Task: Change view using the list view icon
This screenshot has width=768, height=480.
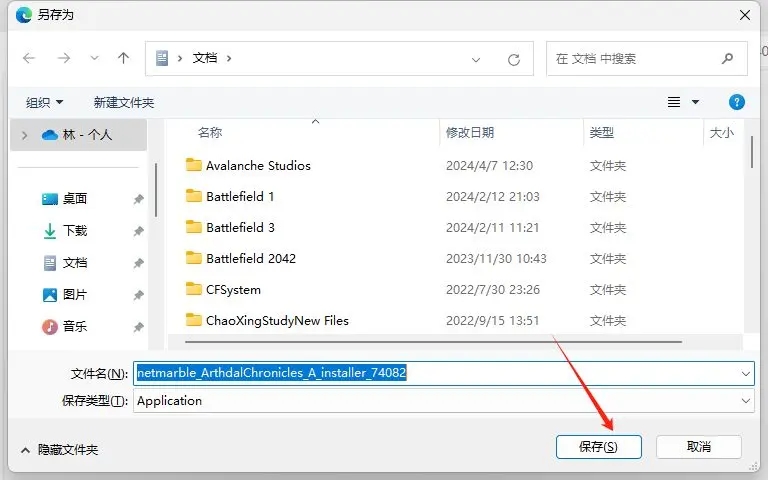Action: click(x=674, y=102)
